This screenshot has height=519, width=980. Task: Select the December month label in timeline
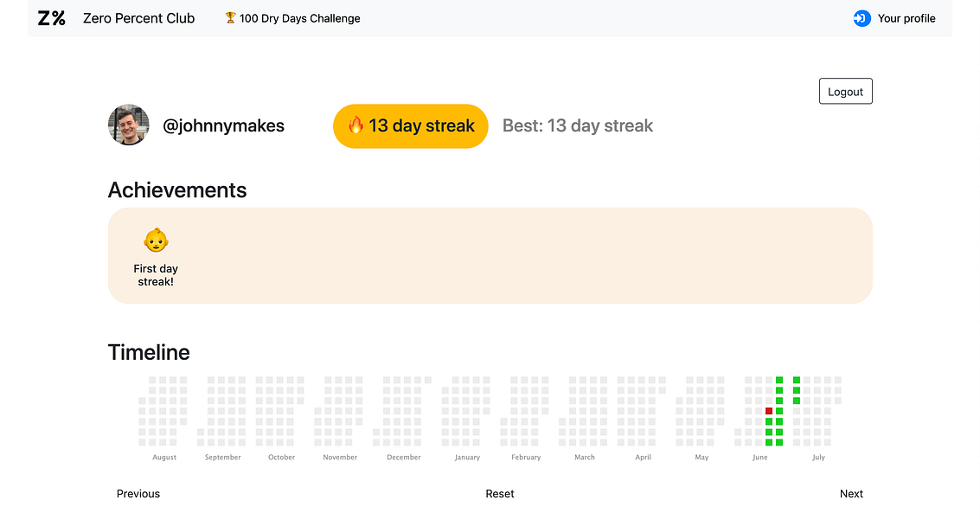404,458
